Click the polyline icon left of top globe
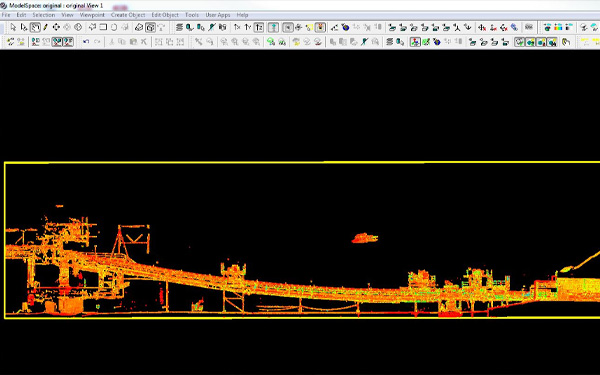Image resolution: width=600 pixels, height=375 pixels. (334, 27)
